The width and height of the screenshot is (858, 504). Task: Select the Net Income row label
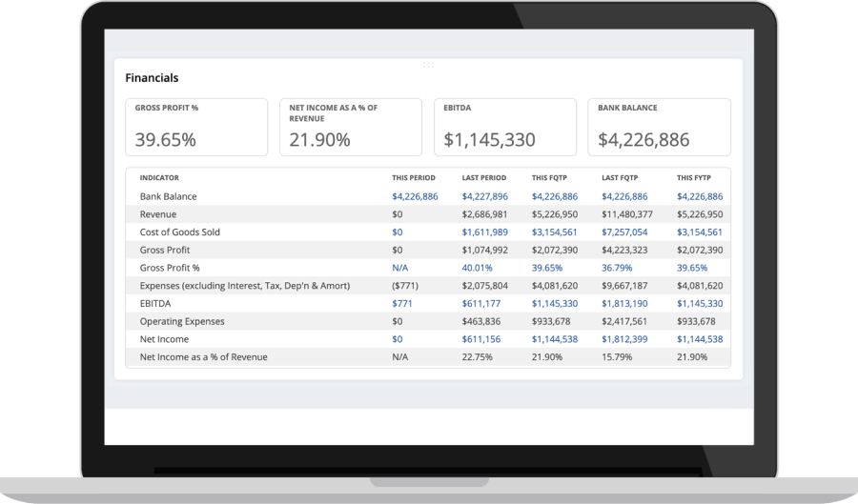pos(164,339)
